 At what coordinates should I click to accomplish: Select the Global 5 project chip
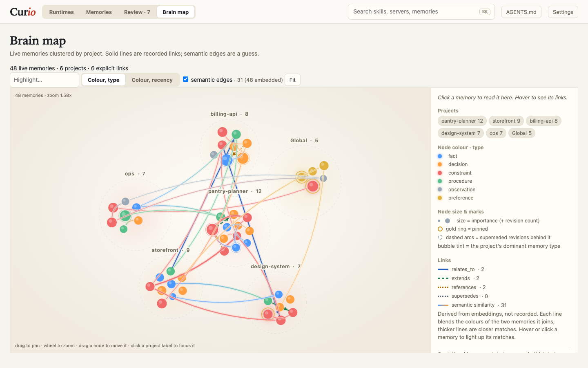point(522,133)
